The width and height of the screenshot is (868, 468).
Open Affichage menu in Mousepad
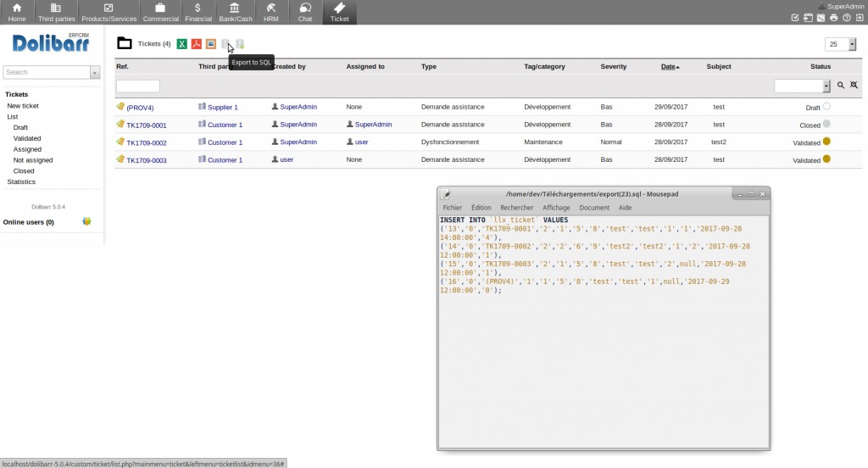pyautogui.click(x=556, y=208)
